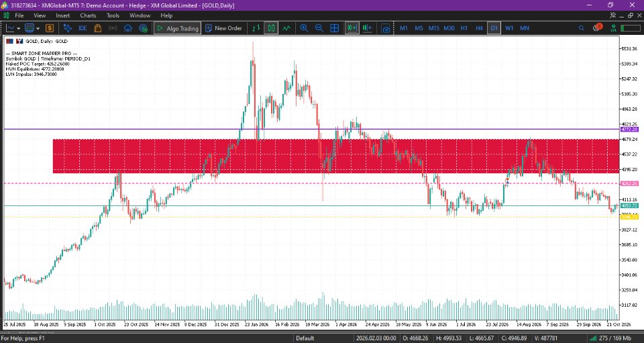Open the dollar symbols Market Watch icon

click(x=50, y=28)
